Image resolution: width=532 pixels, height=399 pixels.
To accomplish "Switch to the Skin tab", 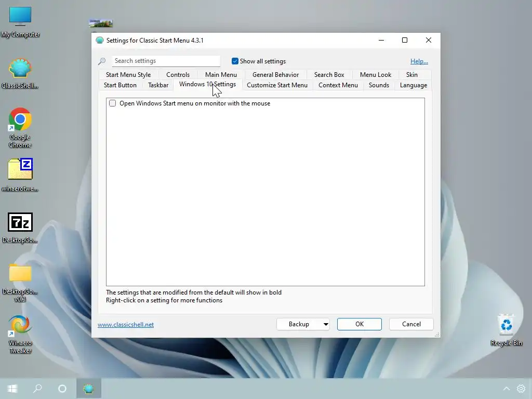I will [x=412, y=75].
